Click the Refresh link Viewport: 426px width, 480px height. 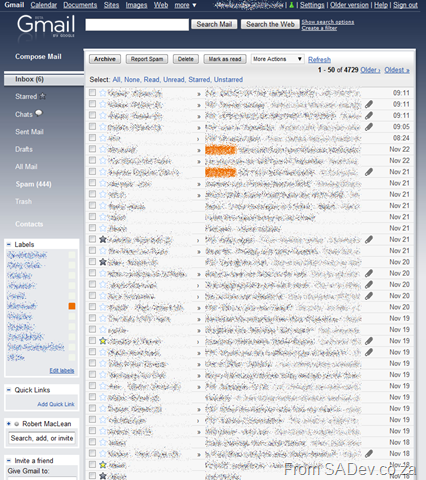click(319, 60)
